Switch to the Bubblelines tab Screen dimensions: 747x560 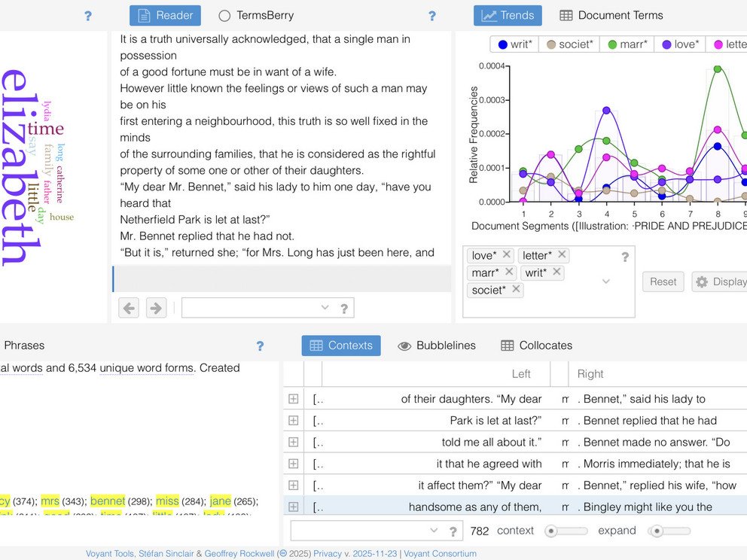444,345
